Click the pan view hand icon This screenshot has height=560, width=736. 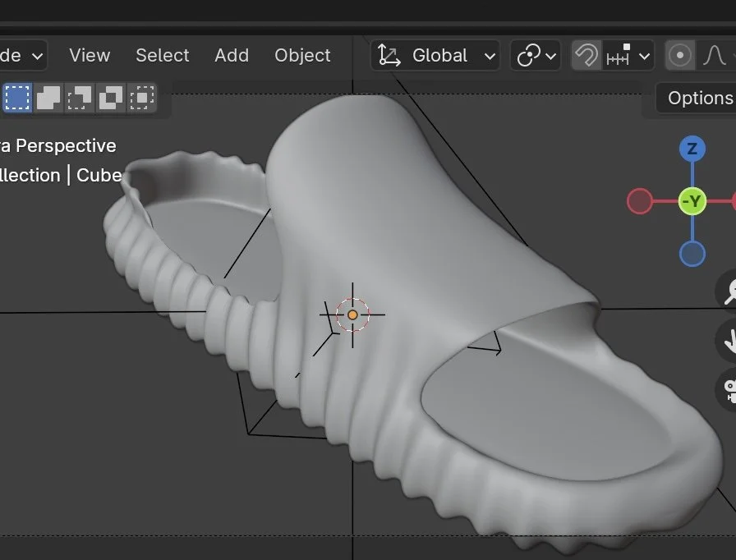[727, 341]
